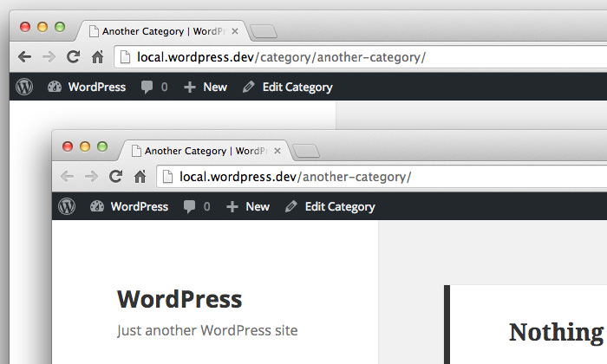Reload the page in the rear browser window
The image size is (607, 364).
pyautogui.click(x=73, y=57)
